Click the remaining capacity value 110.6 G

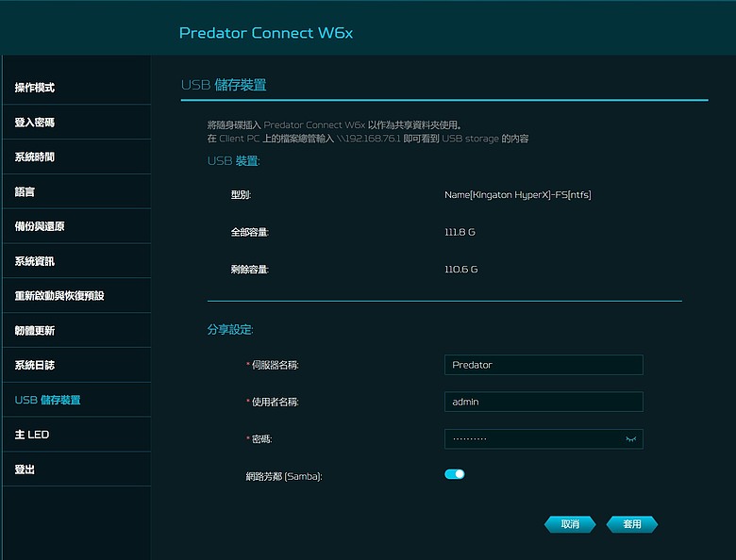(x=460, y=270)
